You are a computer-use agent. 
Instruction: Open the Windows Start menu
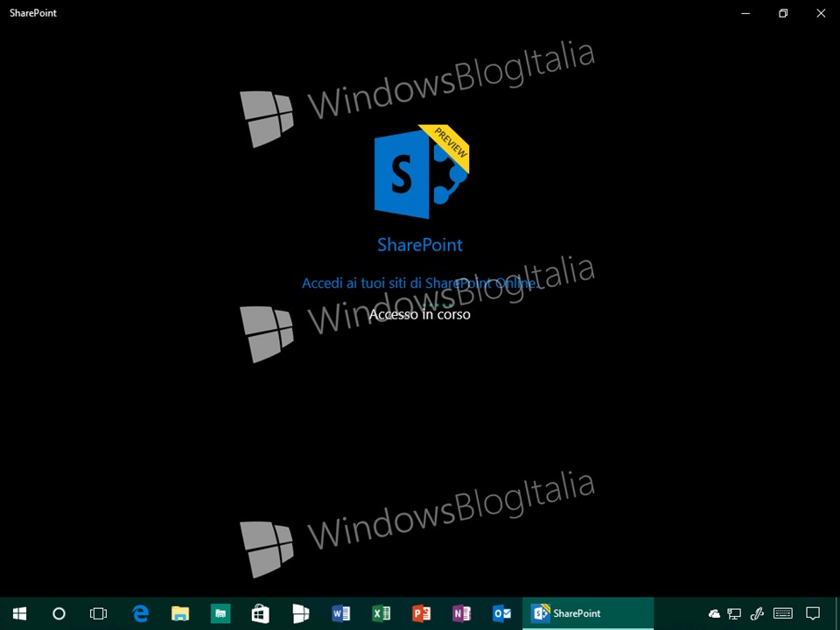pyautogui.click(x=20, y=613)
